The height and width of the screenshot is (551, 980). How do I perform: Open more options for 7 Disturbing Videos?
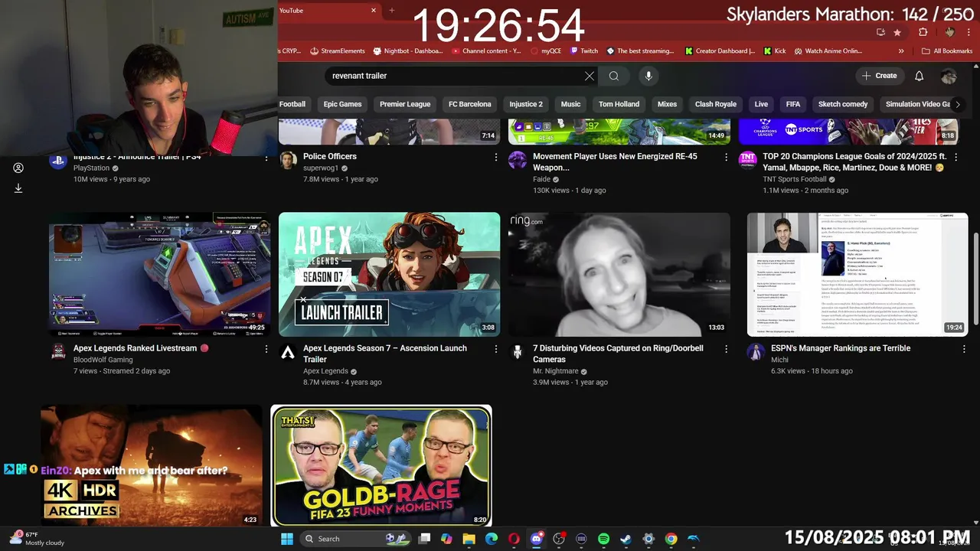pyautogui.click(x=726, y=349)
